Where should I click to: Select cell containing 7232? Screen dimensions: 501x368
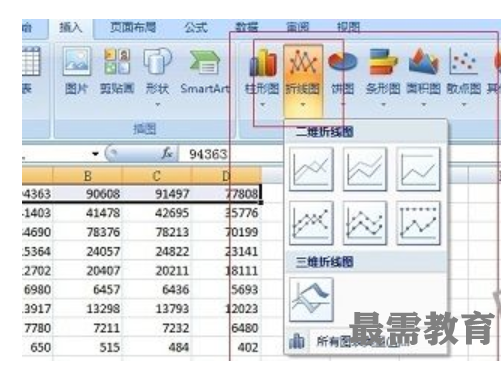157,328
